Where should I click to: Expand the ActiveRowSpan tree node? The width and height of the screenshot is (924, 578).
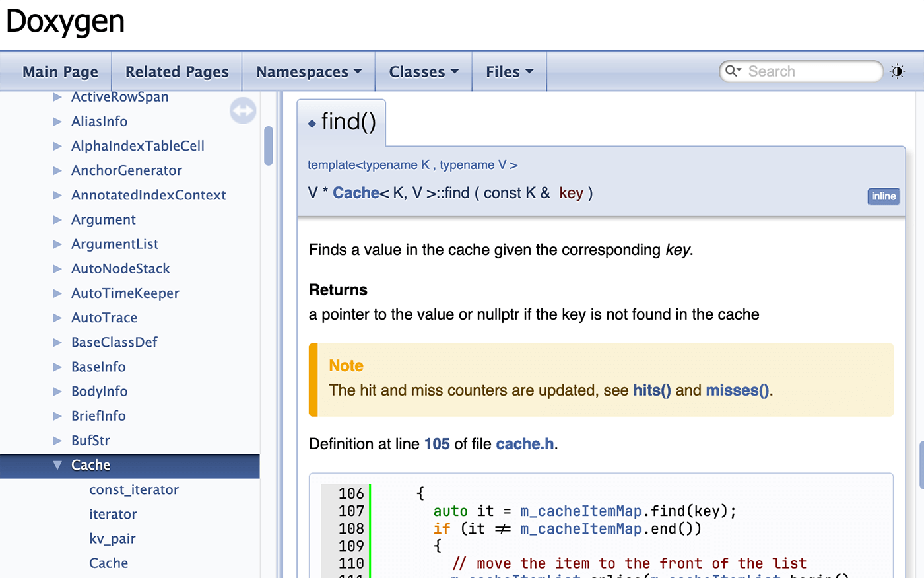pos(57,97)
